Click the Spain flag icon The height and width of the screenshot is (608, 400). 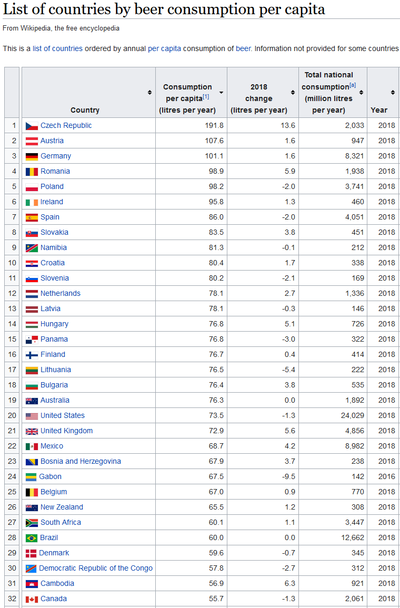point(32,218)
